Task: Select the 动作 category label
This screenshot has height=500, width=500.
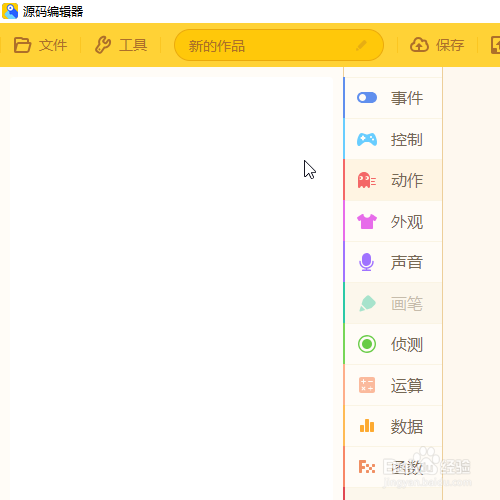Action: click(407, 180)
